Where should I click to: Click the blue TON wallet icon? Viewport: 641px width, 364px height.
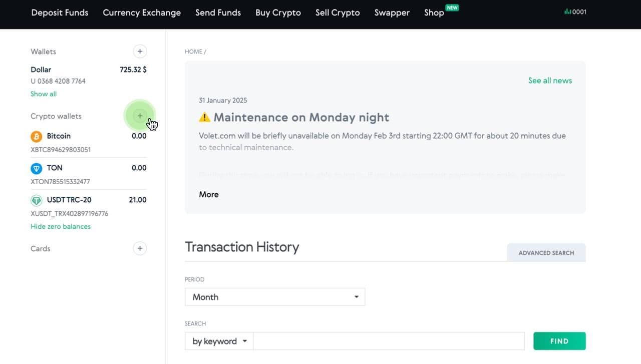[37, 168]
